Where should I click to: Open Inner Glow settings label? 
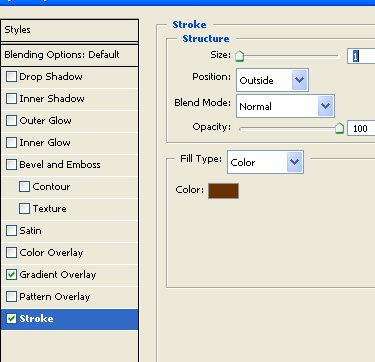click(x=45, y=143)
